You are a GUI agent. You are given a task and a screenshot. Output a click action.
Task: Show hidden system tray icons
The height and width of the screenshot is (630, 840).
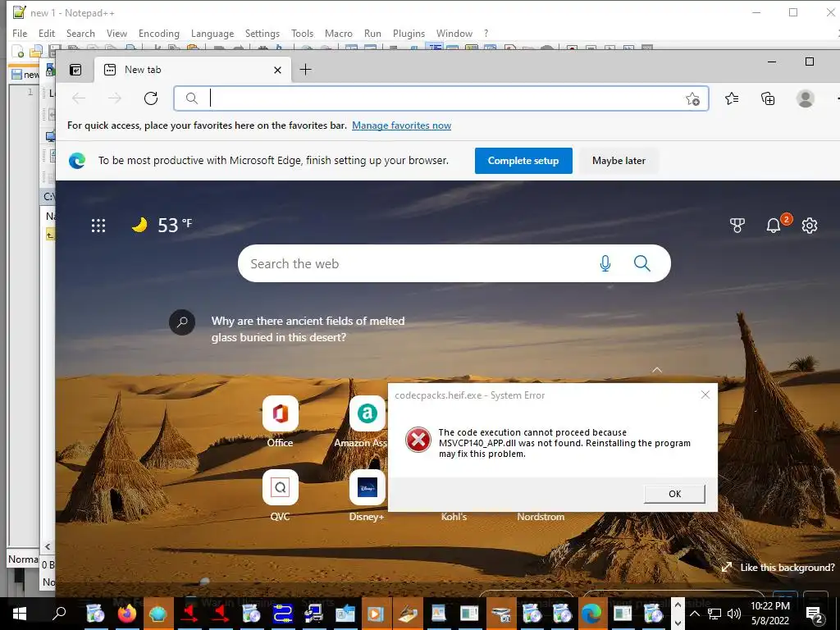pos(695,614)
